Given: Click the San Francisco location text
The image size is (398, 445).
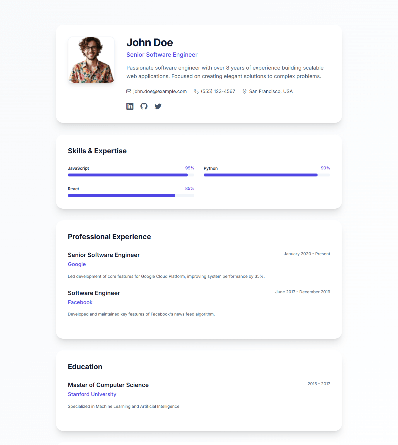Looking at the screenshot, I should [271, 91].
